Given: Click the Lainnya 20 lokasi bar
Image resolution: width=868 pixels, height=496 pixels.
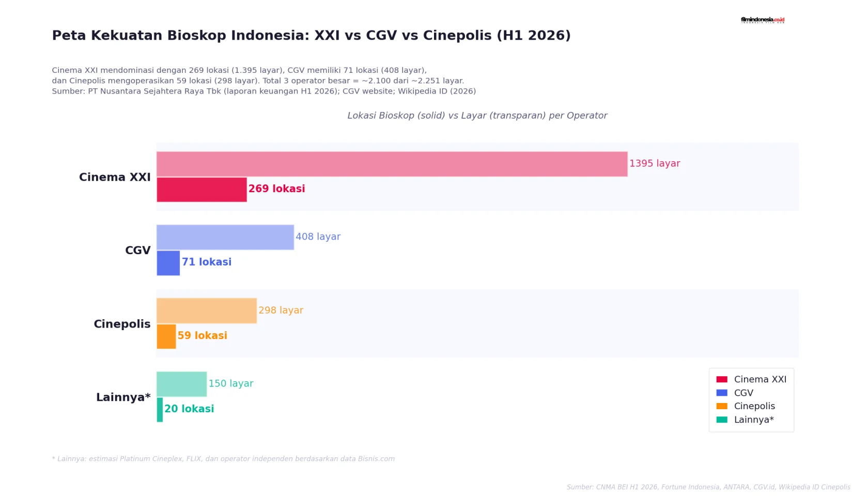Looking at the screenshot, I should pyautogui.click(x=160, y=410).
